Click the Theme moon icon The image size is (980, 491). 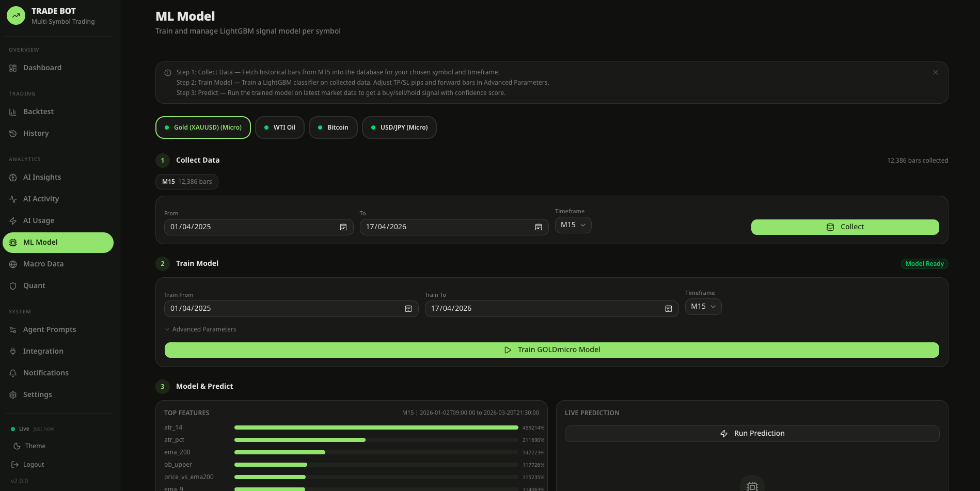[x=17, y=446]
